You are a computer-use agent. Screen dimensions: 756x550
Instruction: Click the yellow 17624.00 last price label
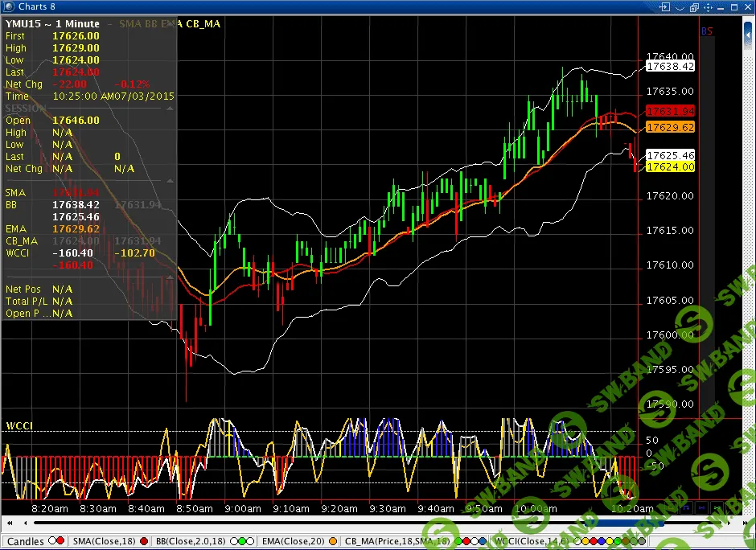coord(670,166)
